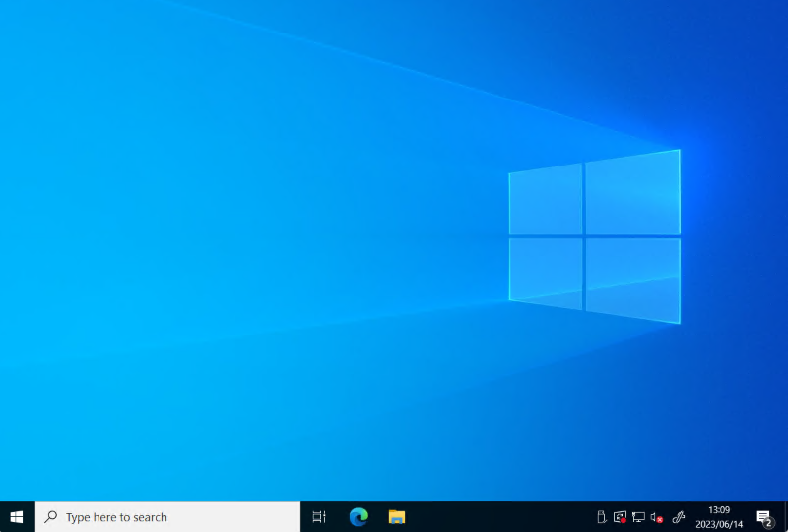The width and height of the screenshot is (788, 532).
Task: Click the muted speaker volume icon
Action: click(657, 517)
